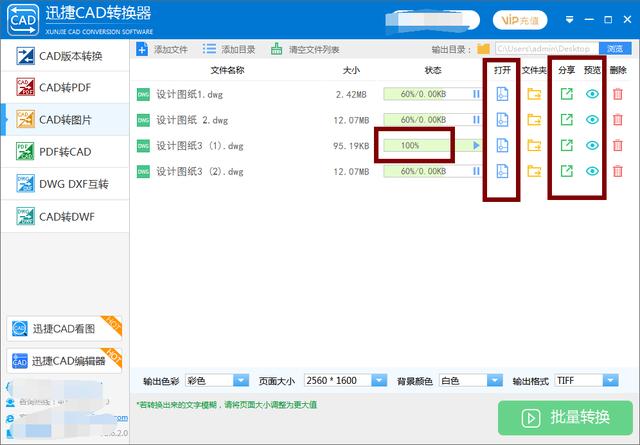Share 设计图纸1.dwg
The height and width of the screenshot is (445, 640).
567,94
